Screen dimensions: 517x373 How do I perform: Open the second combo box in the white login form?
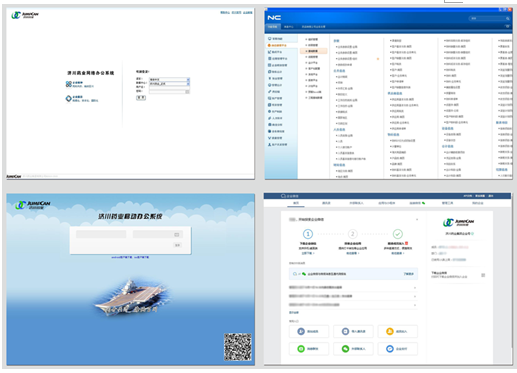(169, 84)
